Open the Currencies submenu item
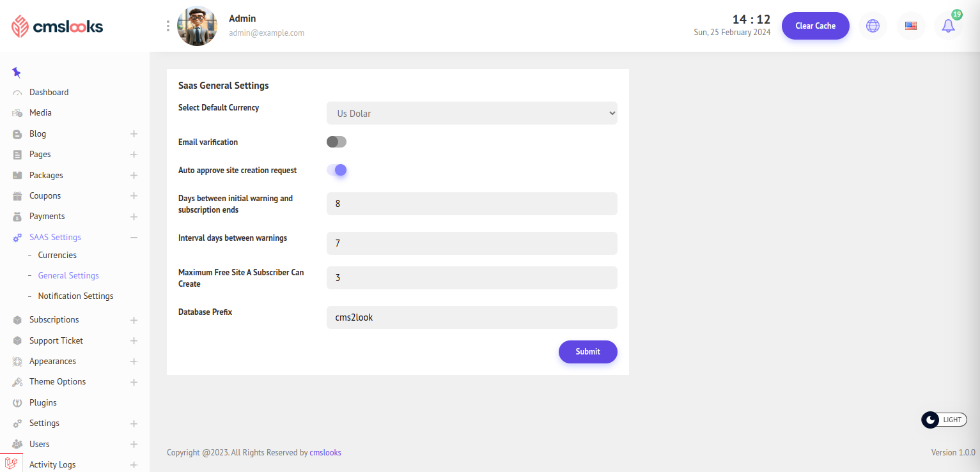Image resolution: width=980 pixels, height=472 pixels. click(x=57, y=255)
